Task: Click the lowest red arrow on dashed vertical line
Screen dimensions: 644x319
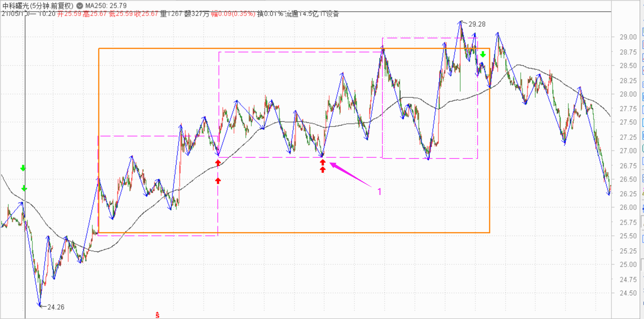Action: pyautogui.click(x=218, y=181)
